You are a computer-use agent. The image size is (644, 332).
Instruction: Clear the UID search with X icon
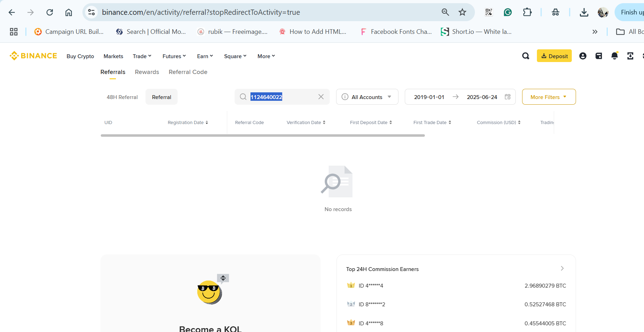pos(321,97)
